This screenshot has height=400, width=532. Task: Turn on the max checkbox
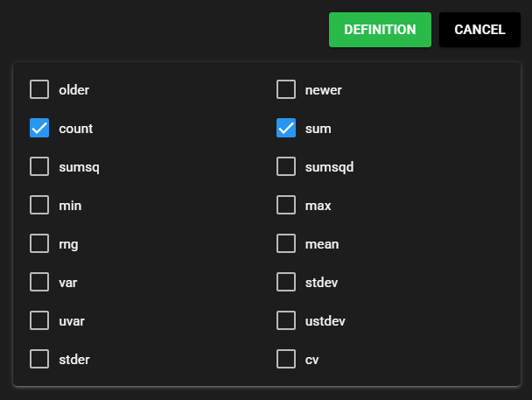[286, 205]
